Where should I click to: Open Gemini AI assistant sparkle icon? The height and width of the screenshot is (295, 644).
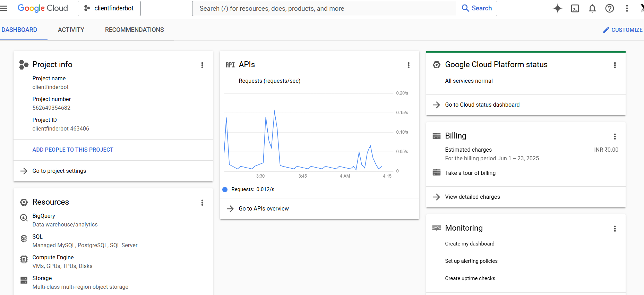[x=557, y=8]
